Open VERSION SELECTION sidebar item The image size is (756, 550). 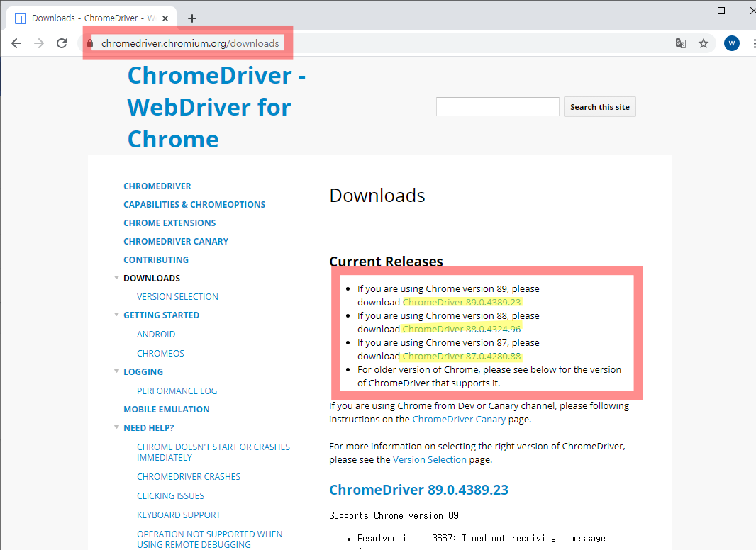tap(177, 296)
